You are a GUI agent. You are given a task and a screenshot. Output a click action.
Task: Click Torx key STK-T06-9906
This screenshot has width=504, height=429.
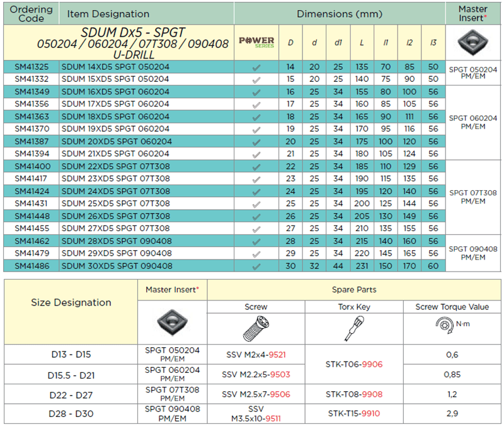point(354,364)
